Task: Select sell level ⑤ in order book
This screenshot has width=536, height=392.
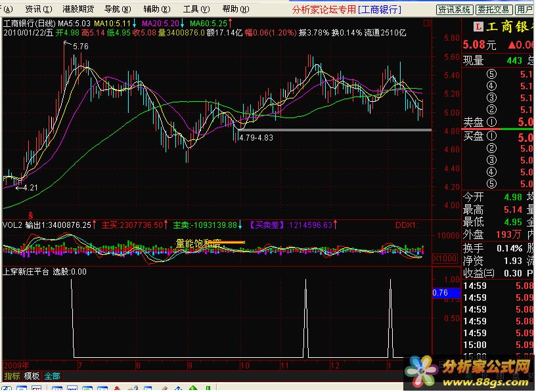Action: (491, 74)
